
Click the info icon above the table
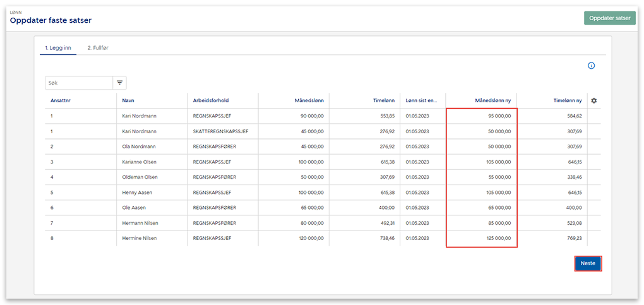[591, 66]
